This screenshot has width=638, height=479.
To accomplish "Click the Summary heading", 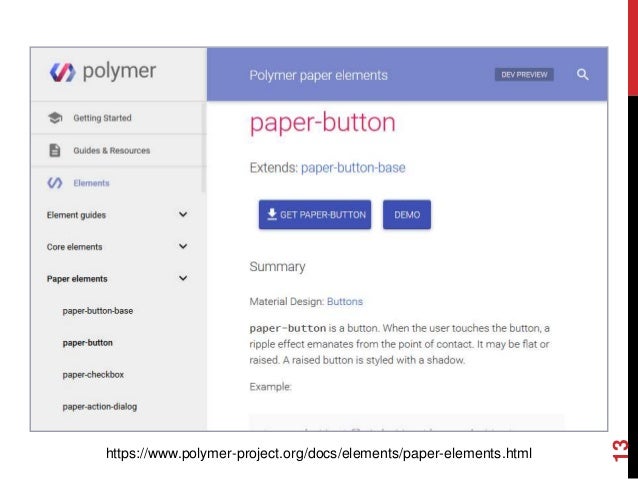I will coord(277,267).
